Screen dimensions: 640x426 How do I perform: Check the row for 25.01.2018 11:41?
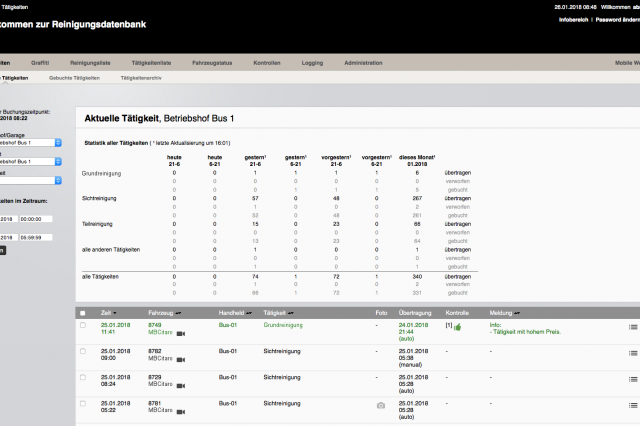coord(83,325)
